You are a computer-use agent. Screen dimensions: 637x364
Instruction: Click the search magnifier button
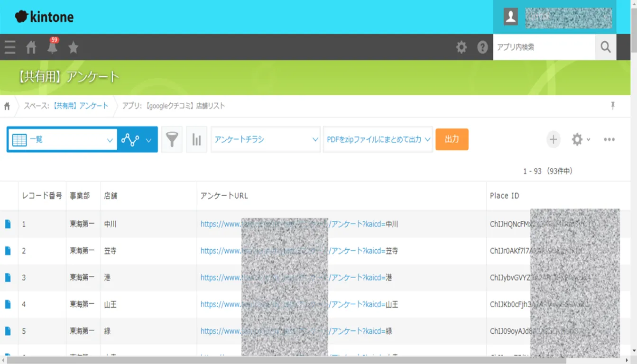(606, 47)
